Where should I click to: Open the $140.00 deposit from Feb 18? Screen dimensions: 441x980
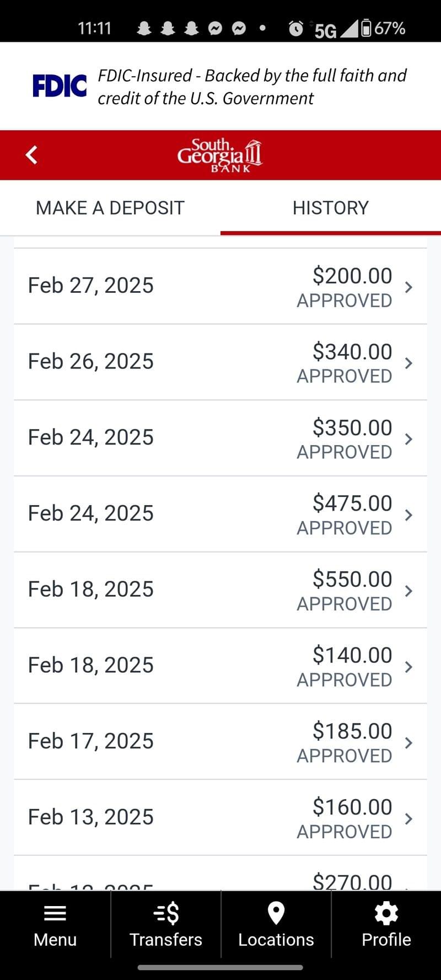point(220,666)
